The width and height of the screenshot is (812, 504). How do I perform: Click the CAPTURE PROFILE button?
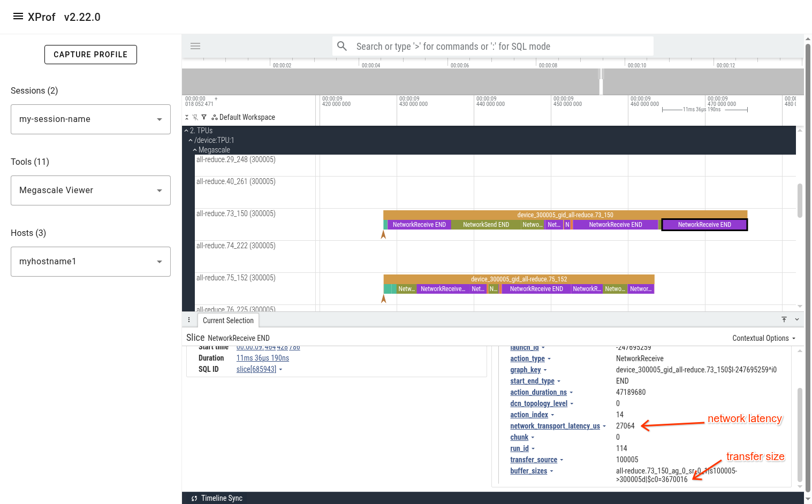click(x=90, y=54)
